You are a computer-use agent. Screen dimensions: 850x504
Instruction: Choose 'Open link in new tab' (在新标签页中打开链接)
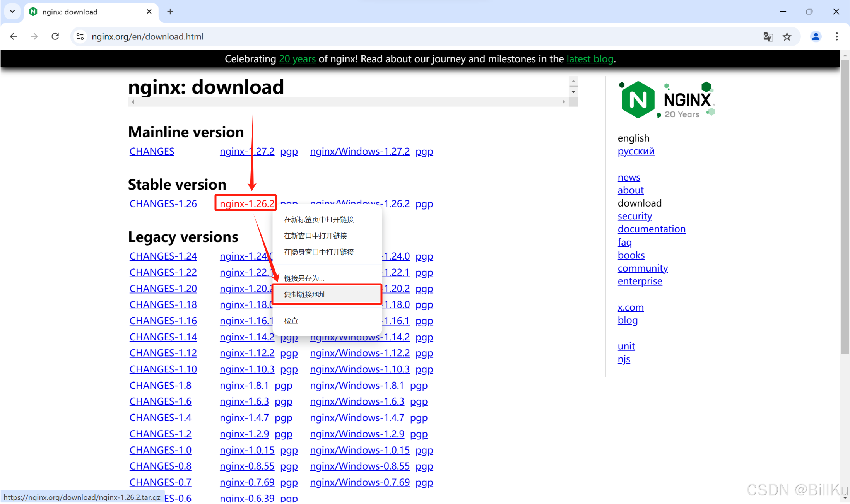327,219
